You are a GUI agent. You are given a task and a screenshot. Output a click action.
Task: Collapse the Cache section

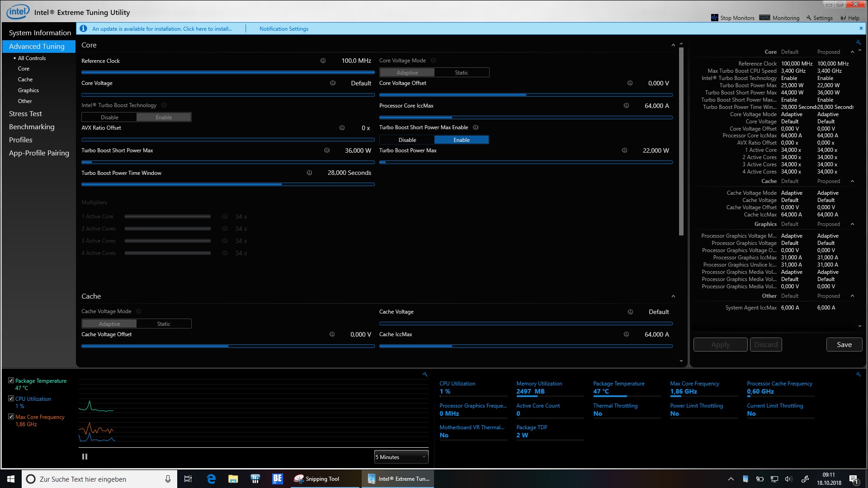673,296
